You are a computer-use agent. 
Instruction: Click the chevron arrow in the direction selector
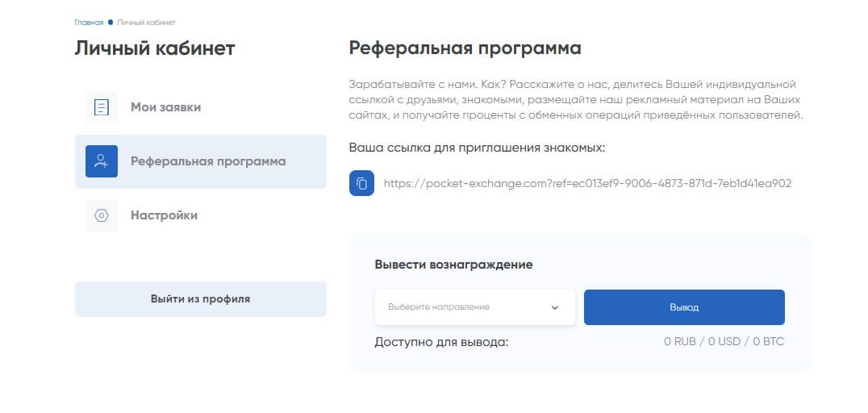[x=555, y=307]
